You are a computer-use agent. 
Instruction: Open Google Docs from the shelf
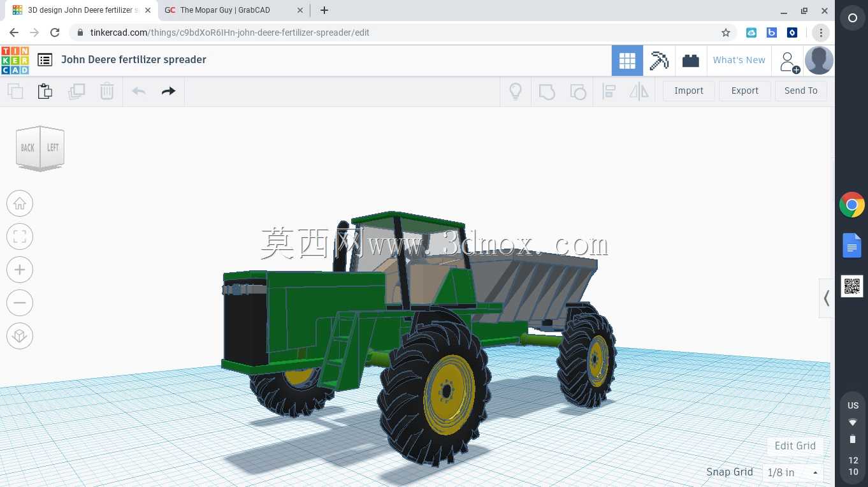[852, 245]
